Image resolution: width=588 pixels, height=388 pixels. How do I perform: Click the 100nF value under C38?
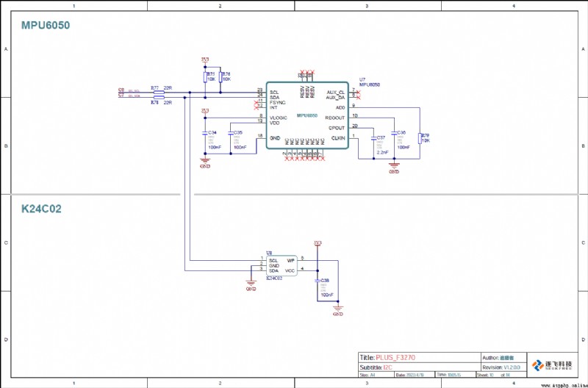click(327, 295)
